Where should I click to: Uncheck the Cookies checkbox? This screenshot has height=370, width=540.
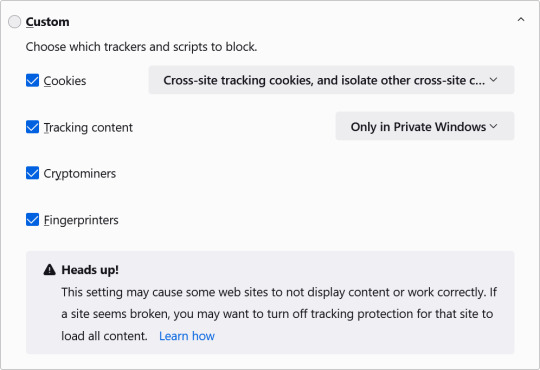(x=32, y=81)
